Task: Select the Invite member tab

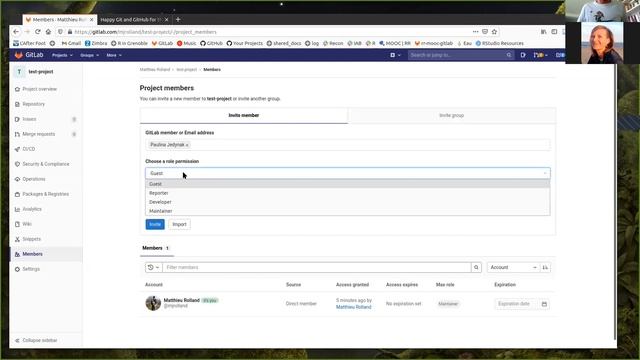Action: (244, 116)
